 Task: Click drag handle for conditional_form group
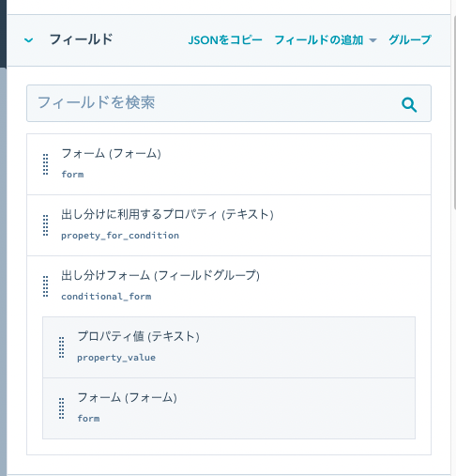pyautogui.click(x=45, y=286)
